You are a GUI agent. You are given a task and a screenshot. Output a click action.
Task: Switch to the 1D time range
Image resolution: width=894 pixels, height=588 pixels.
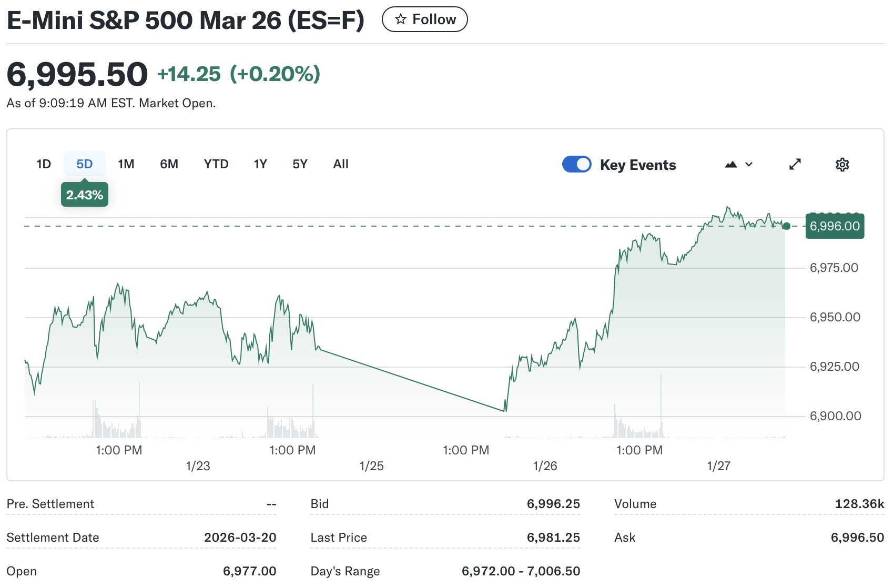[x=44, y=164]
